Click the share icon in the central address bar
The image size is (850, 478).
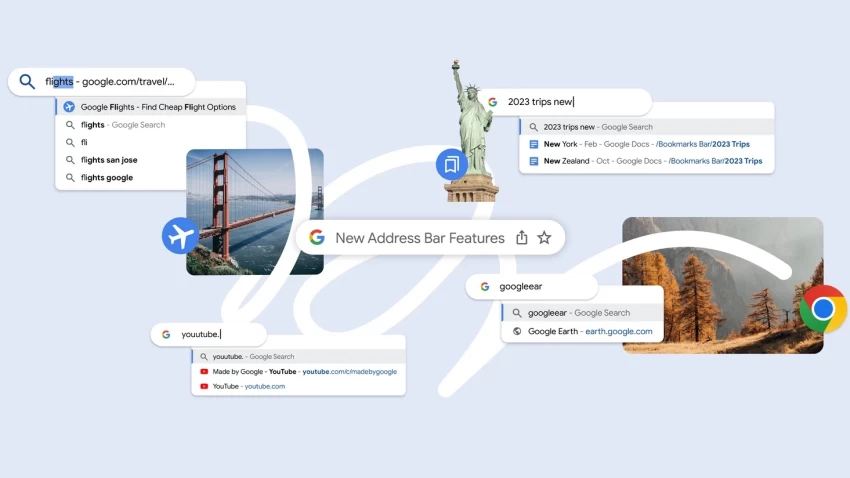[x=521, y=237]
